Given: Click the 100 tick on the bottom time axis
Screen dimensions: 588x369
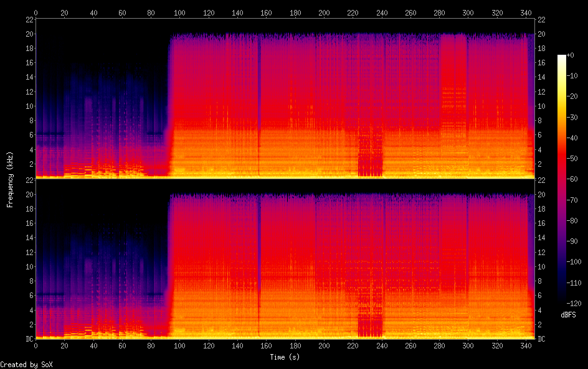Looking at the screenshot, I should click(x=180, y=345).
